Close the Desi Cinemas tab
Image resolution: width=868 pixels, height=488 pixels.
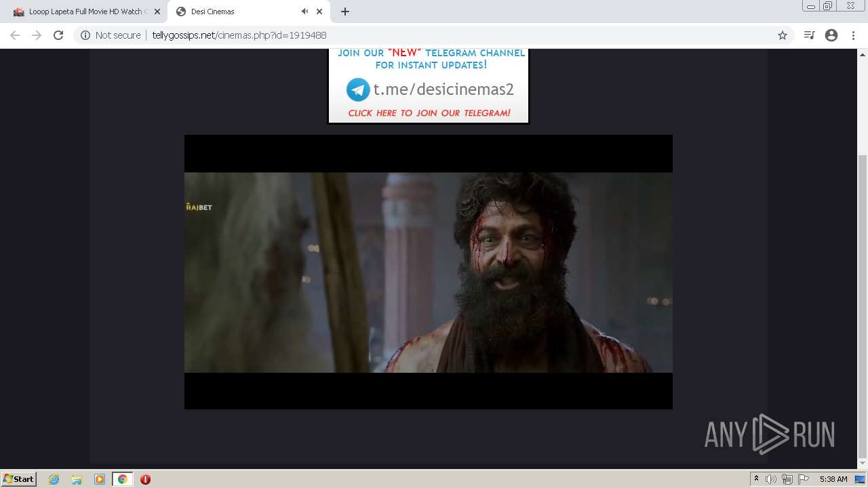tap(319, 12)
